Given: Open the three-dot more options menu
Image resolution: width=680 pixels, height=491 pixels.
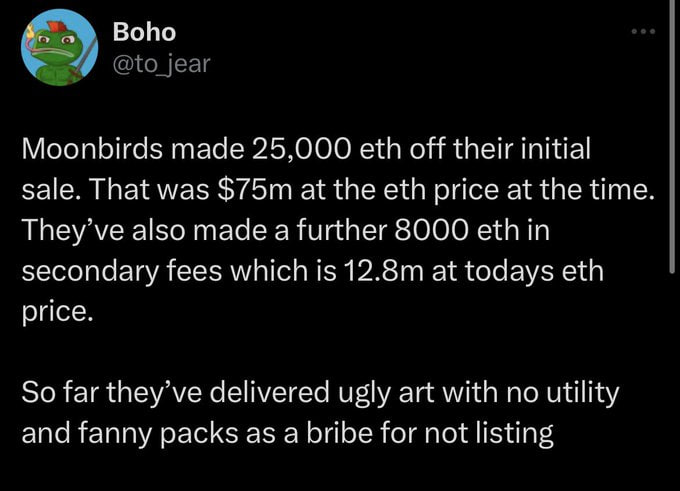Looking at the screenshot, I should (x=643, y=31).
